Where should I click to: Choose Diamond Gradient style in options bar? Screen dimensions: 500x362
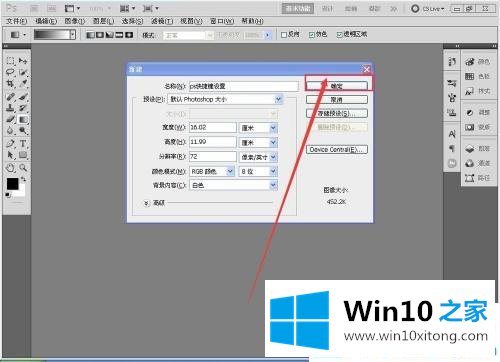click(129, 35)
